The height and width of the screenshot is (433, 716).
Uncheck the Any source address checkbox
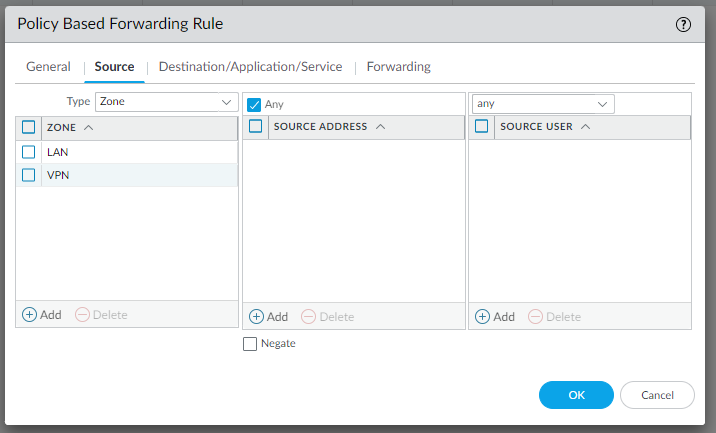tap(254, 104)
